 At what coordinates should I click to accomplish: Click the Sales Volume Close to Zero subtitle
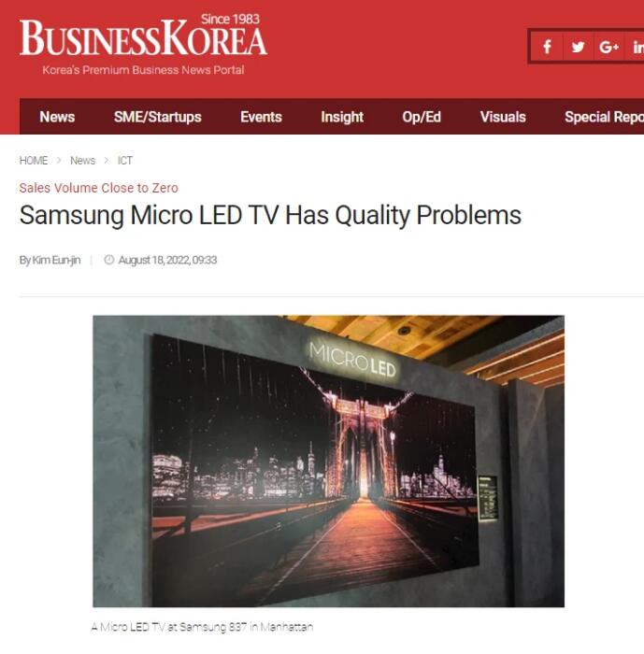click(x=98, y=188)
